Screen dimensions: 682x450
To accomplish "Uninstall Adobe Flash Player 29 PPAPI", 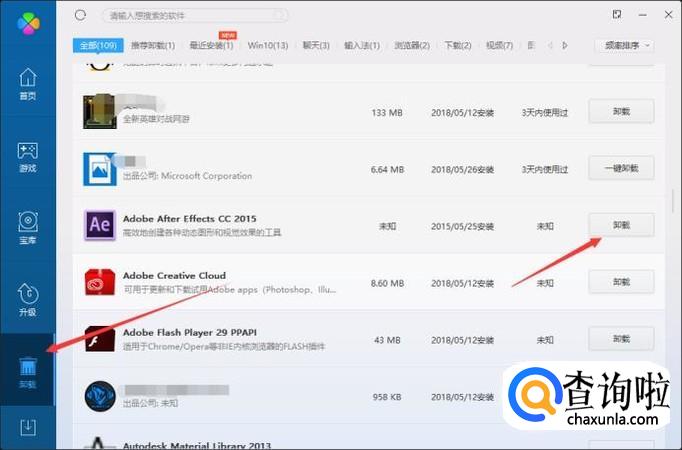I will point(621,339).
